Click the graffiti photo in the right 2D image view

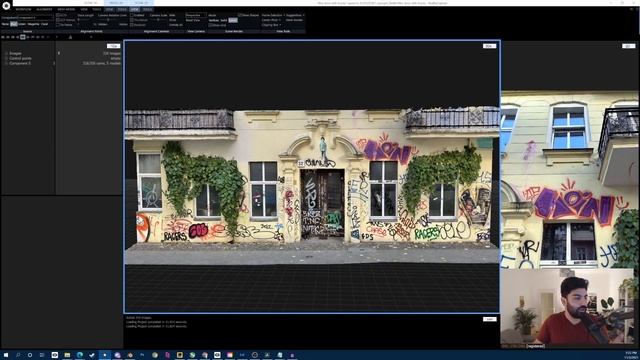pyautogui.click(x=570, y=180)
